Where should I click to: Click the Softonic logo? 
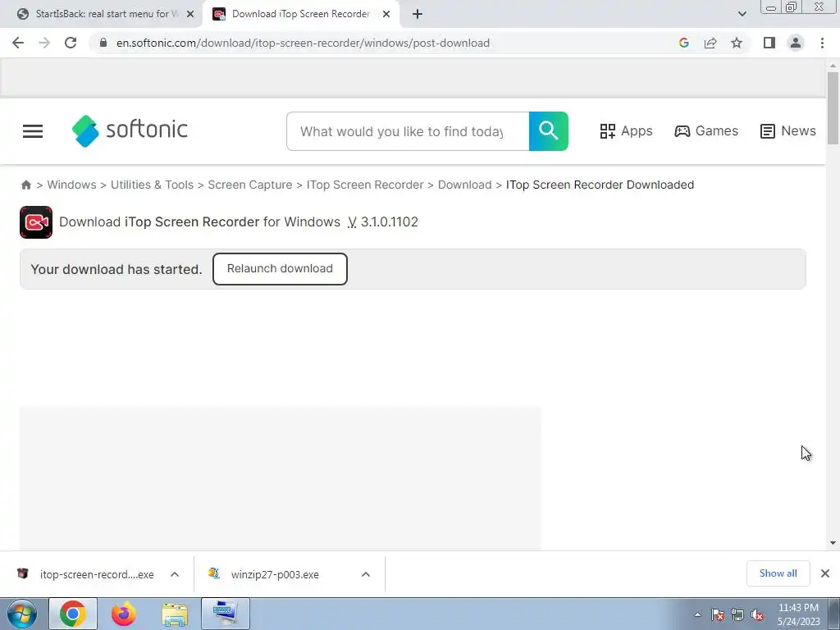(130, 130)
